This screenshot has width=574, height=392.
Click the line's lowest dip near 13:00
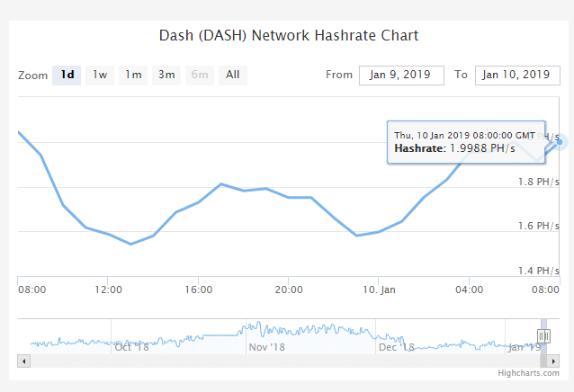[x=130, y=244]
